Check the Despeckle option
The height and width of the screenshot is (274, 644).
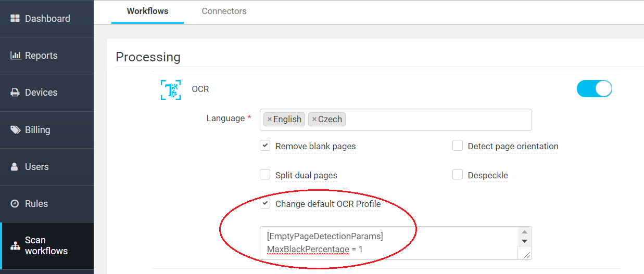(x=458, y=175)
